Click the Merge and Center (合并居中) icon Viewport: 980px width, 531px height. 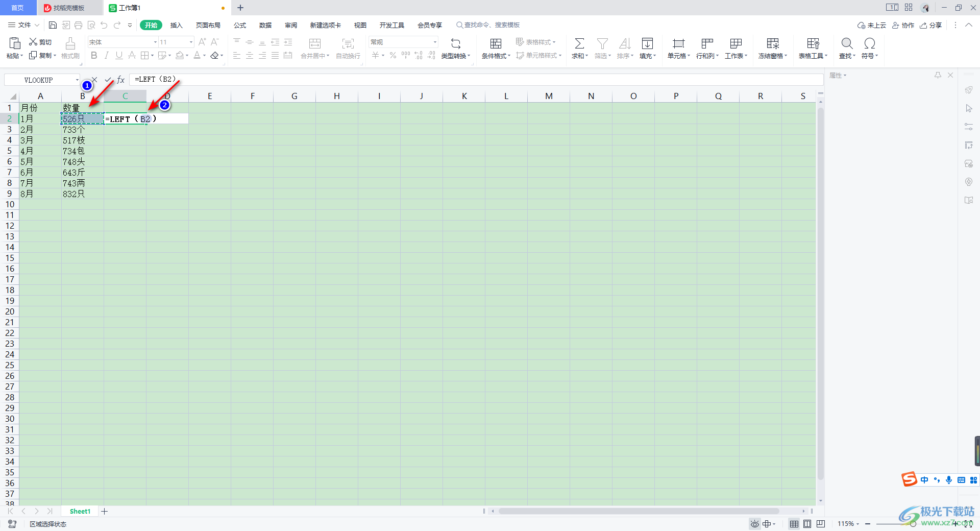315,43
